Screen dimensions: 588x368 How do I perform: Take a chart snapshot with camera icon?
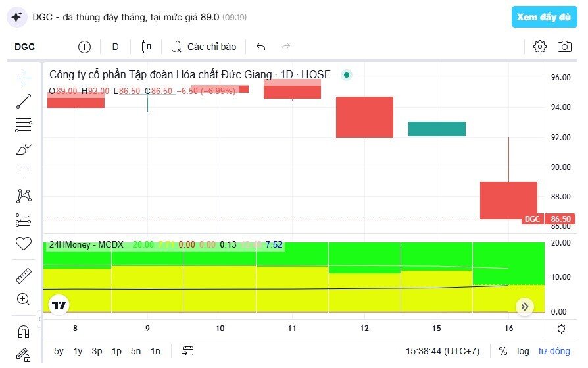pyautogui.click(x=564, y=47)
